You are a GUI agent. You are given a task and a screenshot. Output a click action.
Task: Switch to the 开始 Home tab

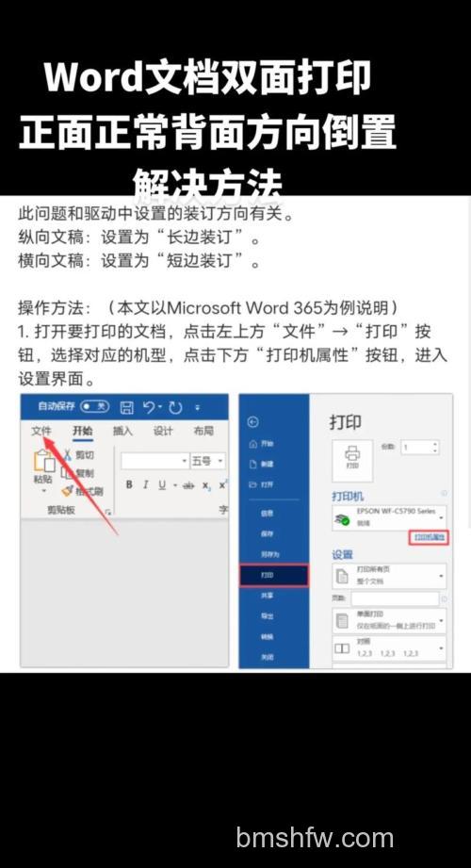coord(83,432)
